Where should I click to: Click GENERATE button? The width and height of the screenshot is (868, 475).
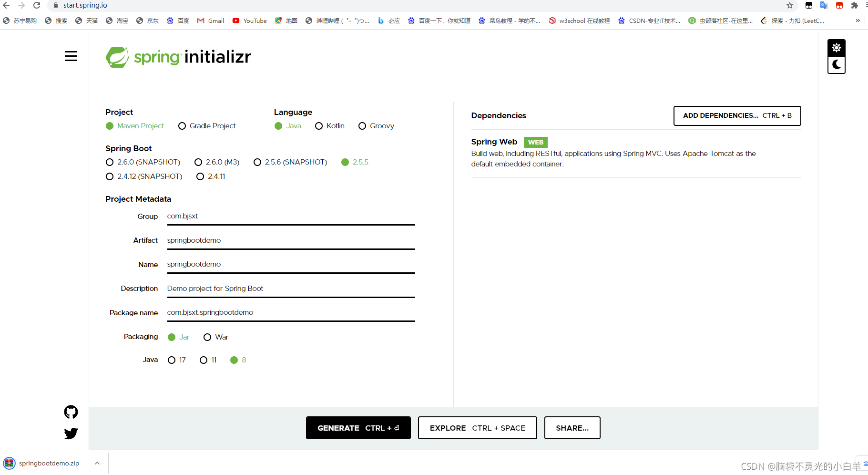358,428
